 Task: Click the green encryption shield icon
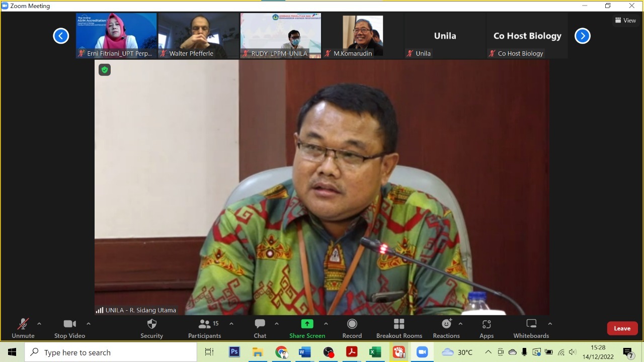(105, 70)
